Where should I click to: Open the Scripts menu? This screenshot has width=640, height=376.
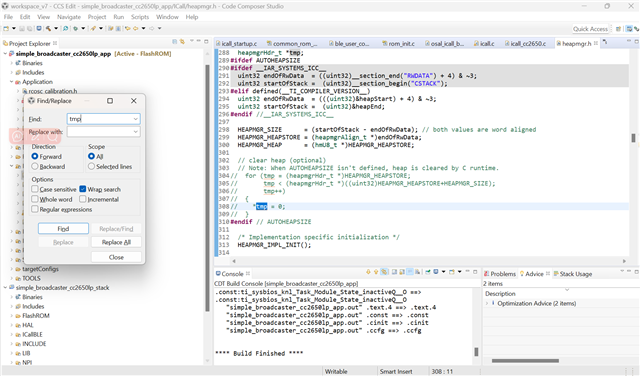coord(140,17)
